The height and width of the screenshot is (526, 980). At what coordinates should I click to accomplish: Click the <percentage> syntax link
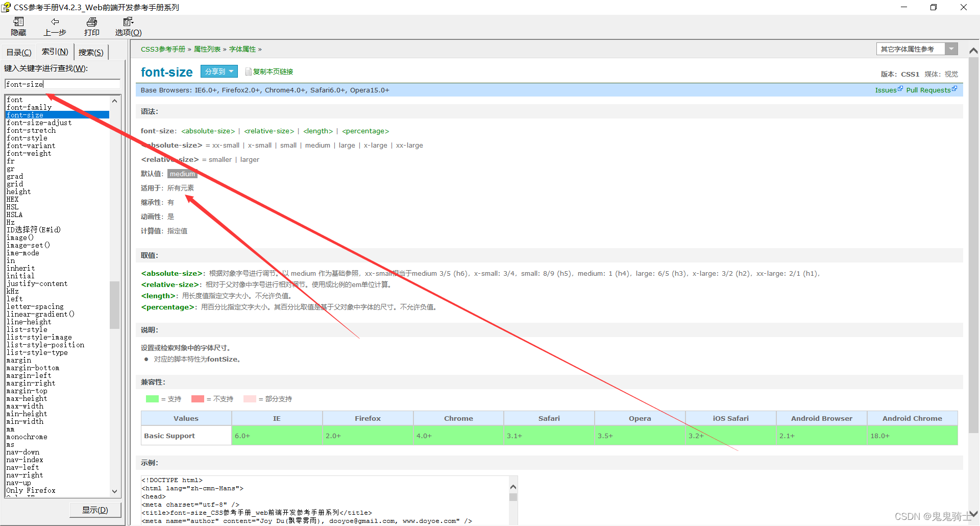pos(365,131)
